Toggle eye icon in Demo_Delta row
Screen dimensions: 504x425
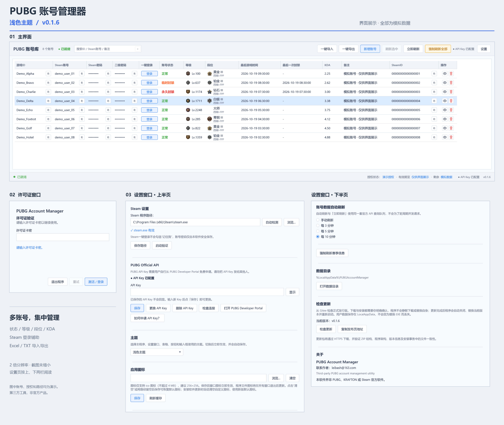[x=445, y=101]
